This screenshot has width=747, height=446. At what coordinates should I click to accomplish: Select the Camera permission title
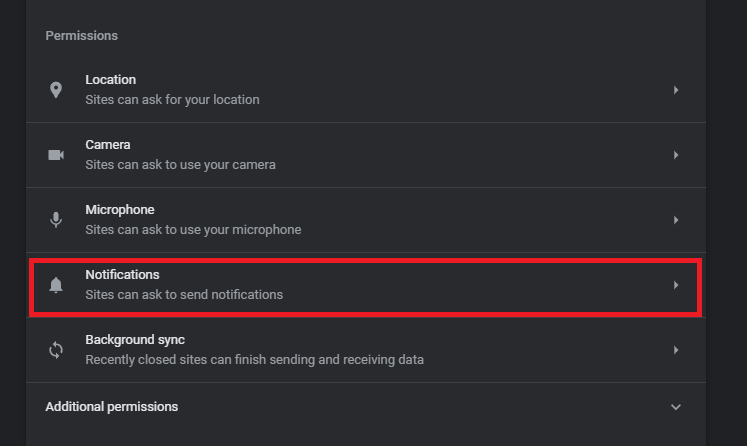[108, 144]
